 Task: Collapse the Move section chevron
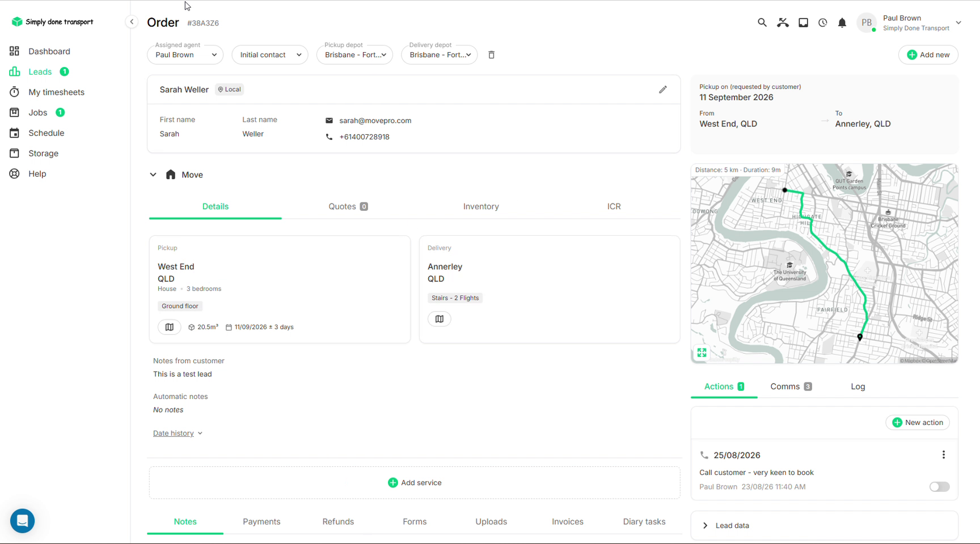pyautogui.click(x=153, y=175)
